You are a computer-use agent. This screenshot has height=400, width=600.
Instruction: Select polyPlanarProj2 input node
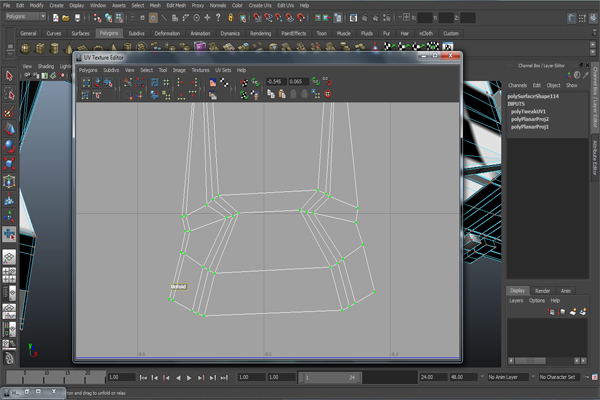tap(530, 119)
